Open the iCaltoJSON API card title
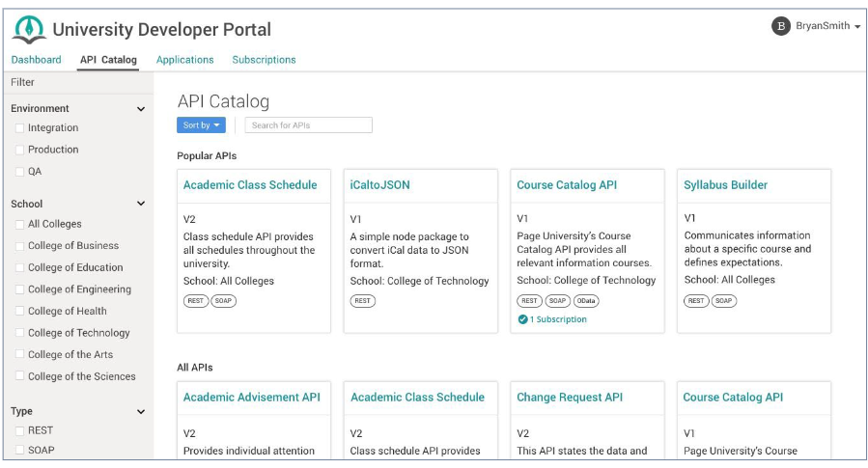868x468 pixels. [379, 184]
